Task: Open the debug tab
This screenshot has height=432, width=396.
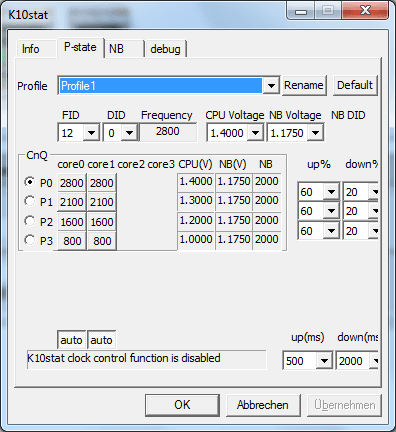Action: 165,49
